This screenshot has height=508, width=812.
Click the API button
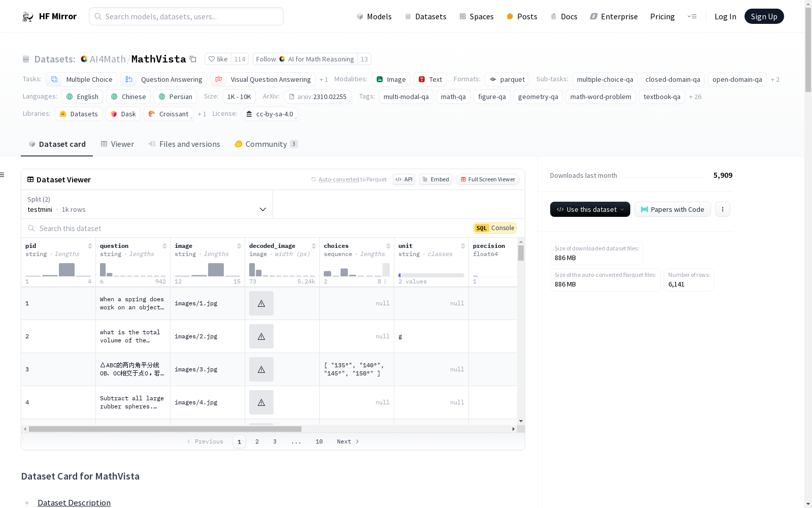tap(404, 179)
